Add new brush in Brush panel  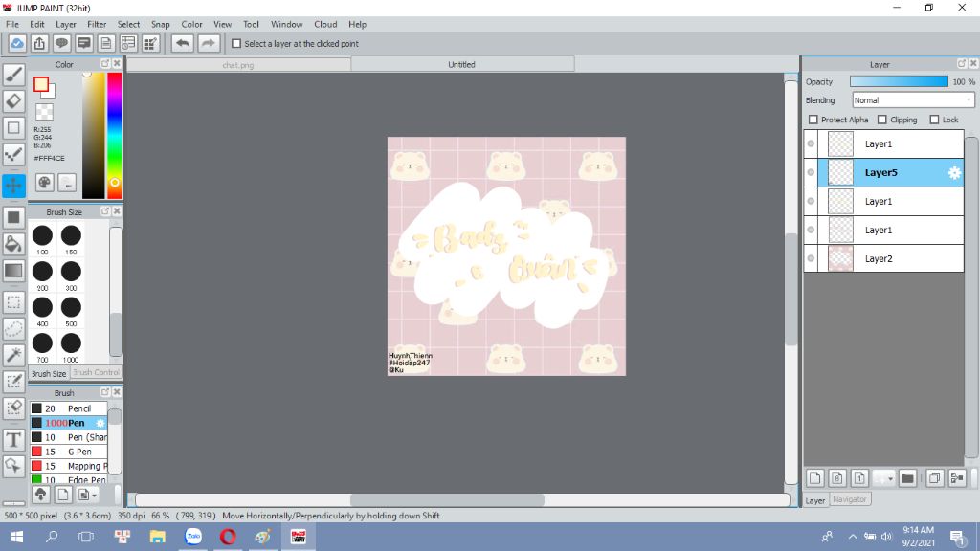pos(62,495)
